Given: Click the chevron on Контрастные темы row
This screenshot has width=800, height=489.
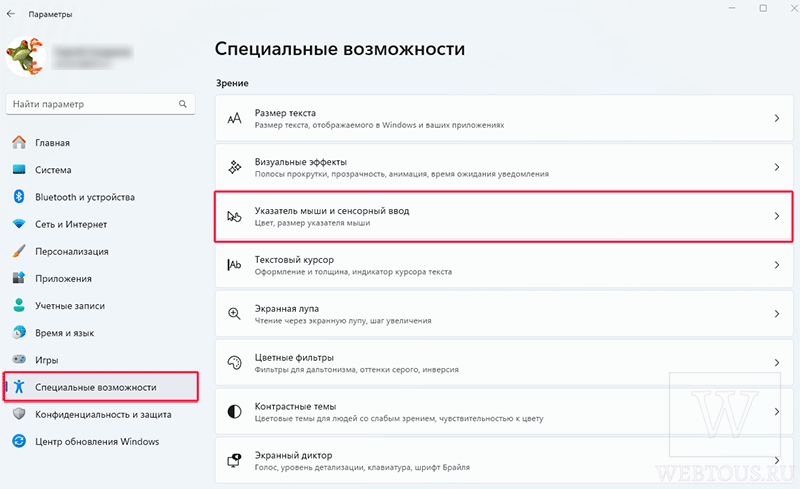Looking at the screenshot, I should pyautogui.click(x=777, y=411).
